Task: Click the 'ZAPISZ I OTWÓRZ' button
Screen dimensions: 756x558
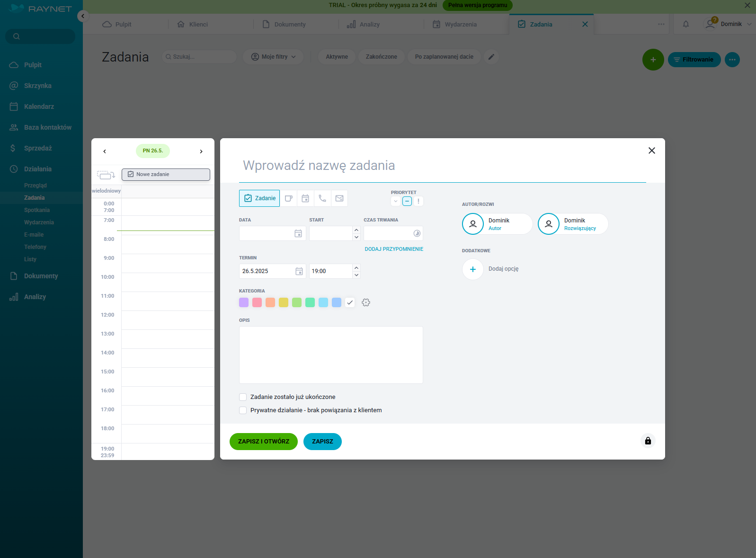Action: 263,441
